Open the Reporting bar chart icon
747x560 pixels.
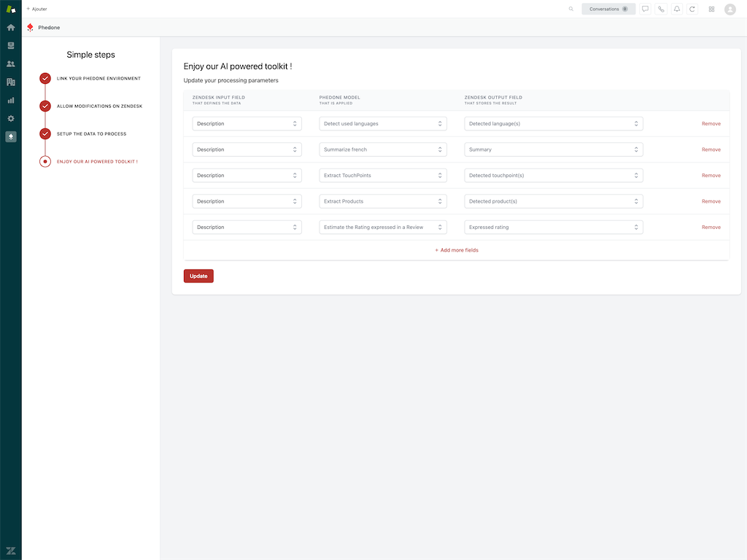coord(11,100)
